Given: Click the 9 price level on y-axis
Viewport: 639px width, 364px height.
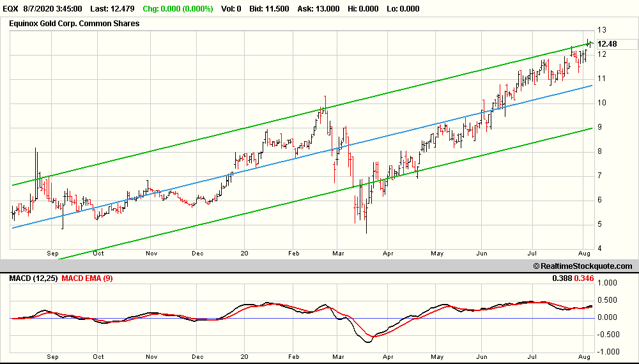Looking at the screenshot, I should click(600, 127).
